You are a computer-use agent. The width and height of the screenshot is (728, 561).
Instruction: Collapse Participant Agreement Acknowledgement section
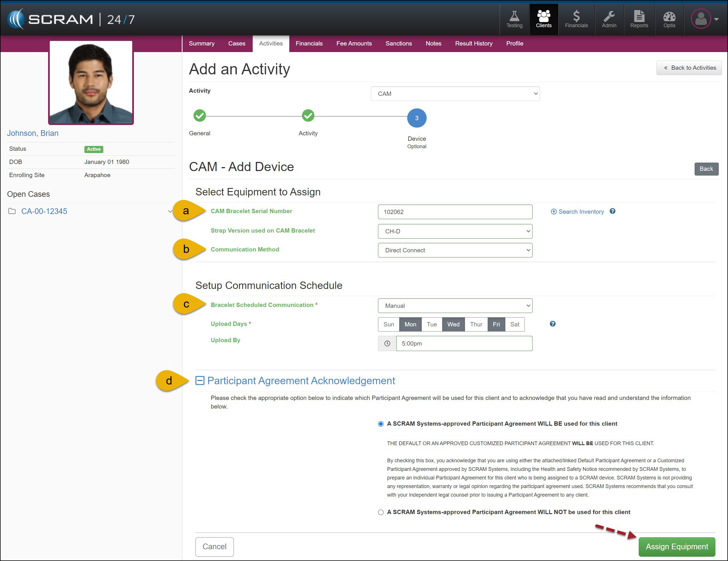[x=200, y=380]
